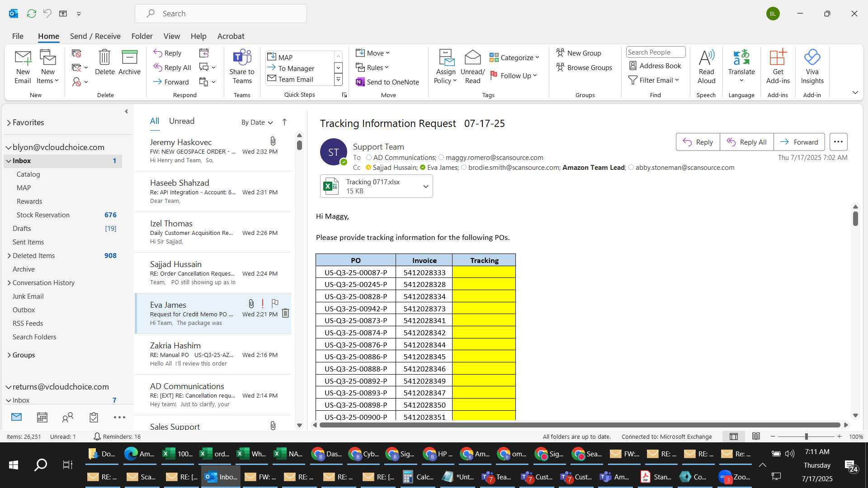868x488 pixels.
Task: Expand the Favorites folder group
Action: [9, 122]
